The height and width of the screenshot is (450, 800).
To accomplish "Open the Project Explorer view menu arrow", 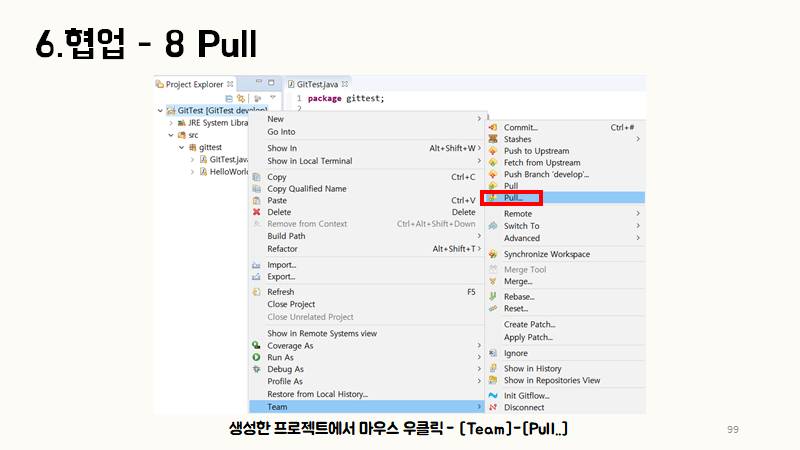I will click(272, 98).
